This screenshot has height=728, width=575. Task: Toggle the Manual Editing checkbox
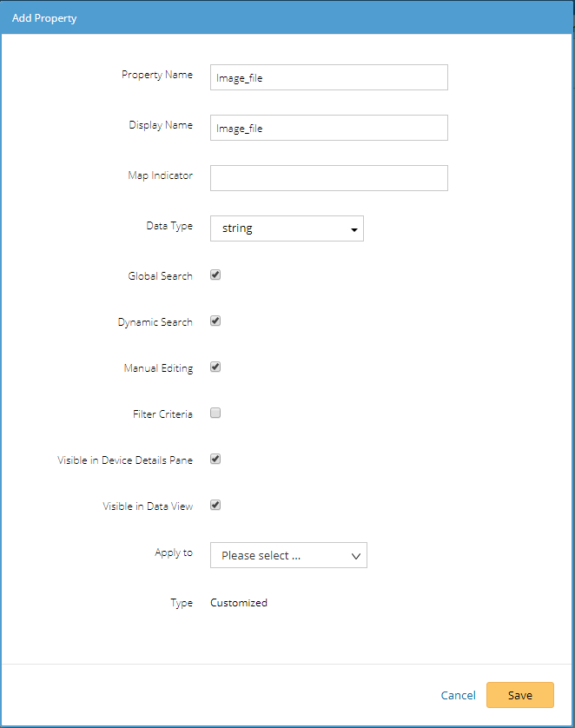tap(215, 367)
